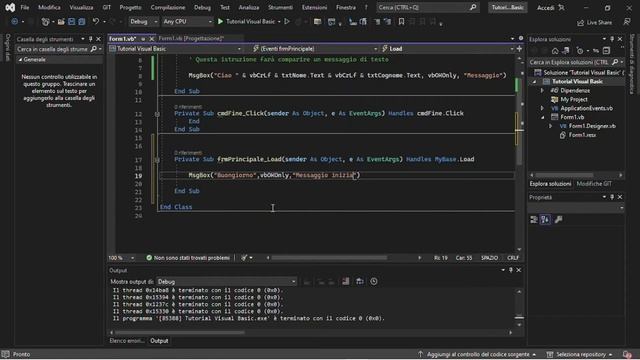
Task: Click Collapse All icon in Esplora soluzioni
Action: click(x=607, y=51)
